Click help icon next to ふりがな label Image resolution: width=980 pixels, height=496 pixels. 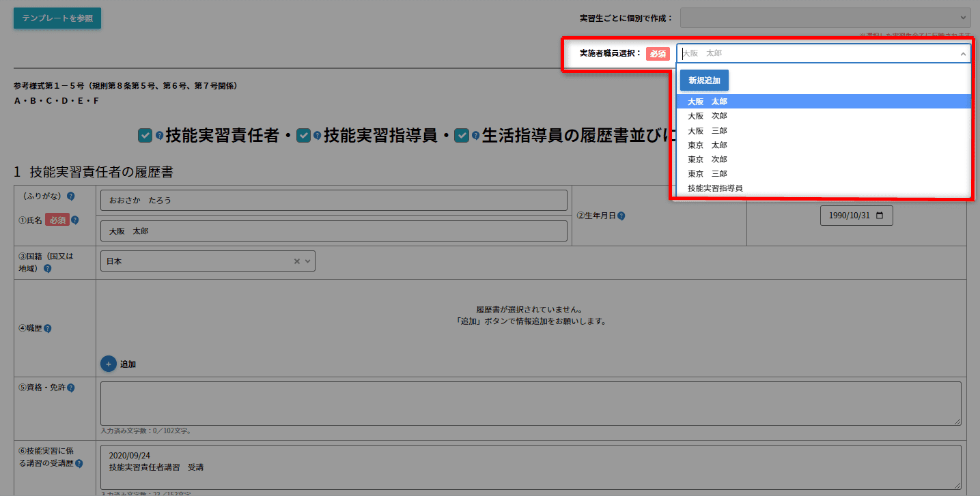(70, 196)
